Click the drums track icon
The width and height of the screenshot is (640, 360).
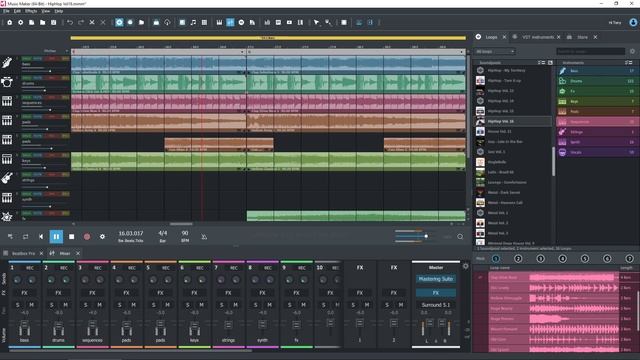click(7, 82)
